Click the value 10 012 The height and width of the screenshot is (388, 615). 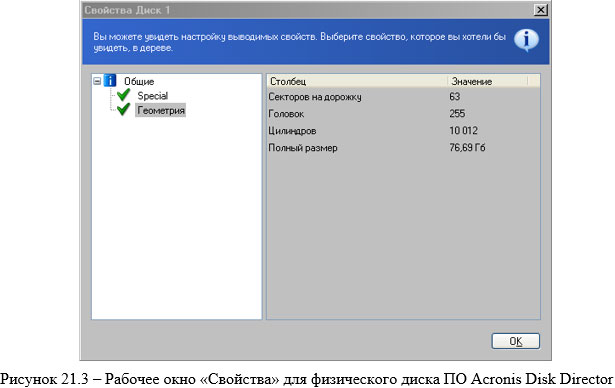click(463, 131)
